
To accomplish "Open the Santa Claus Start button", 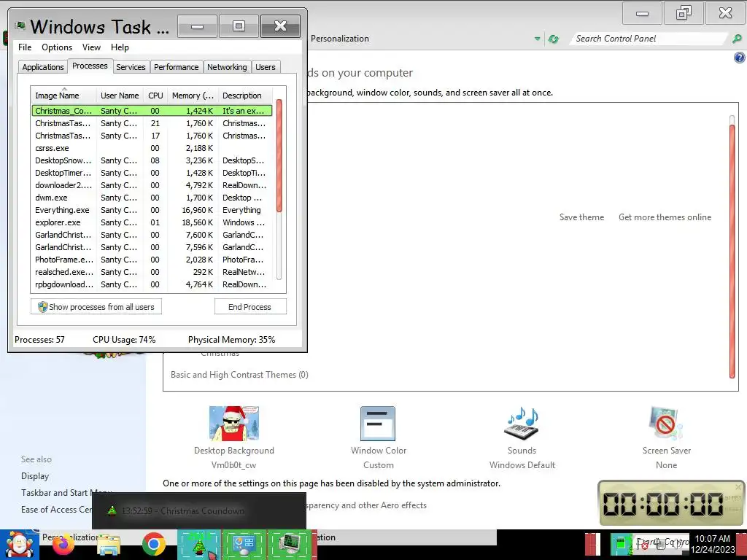I will tap(19, 545).
